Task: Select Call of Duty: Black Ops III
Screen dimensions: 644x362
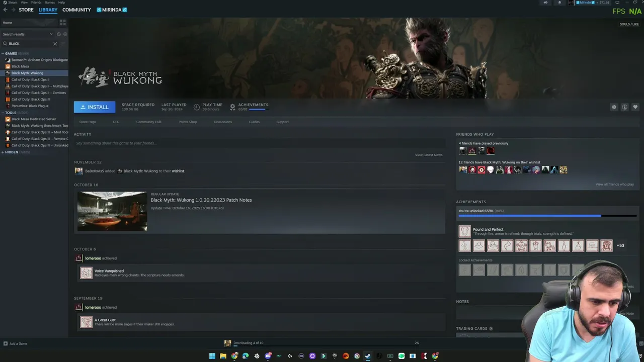Action: (x=31, y=99)
